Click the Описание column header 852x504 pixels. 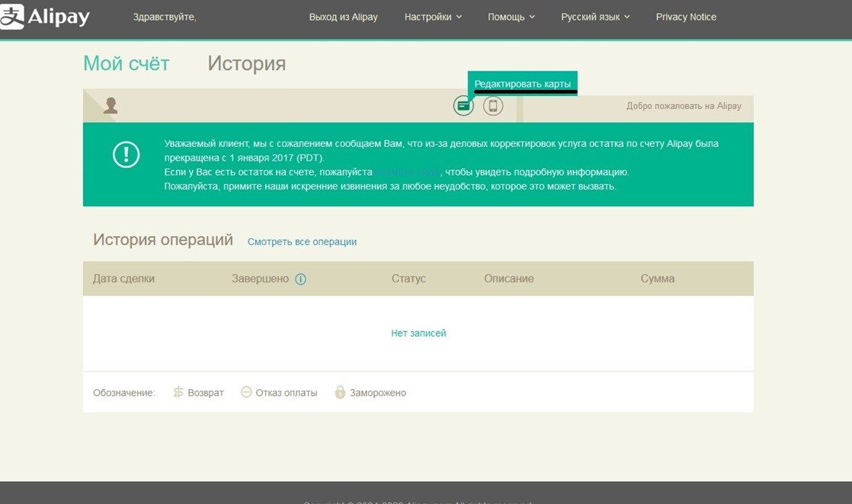[508, 279]
